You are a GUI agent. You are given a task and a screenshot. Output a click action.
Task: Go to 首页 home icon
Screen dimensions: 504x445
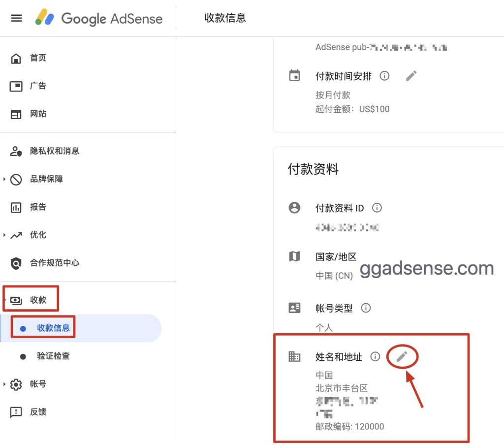16,58
